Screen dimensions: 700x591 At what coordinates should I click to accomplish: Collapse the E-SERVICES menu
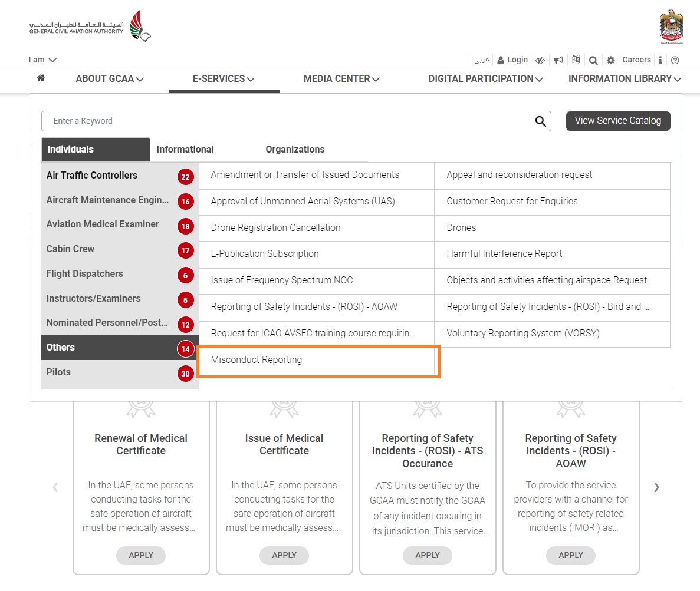click(x=224, y=79)
